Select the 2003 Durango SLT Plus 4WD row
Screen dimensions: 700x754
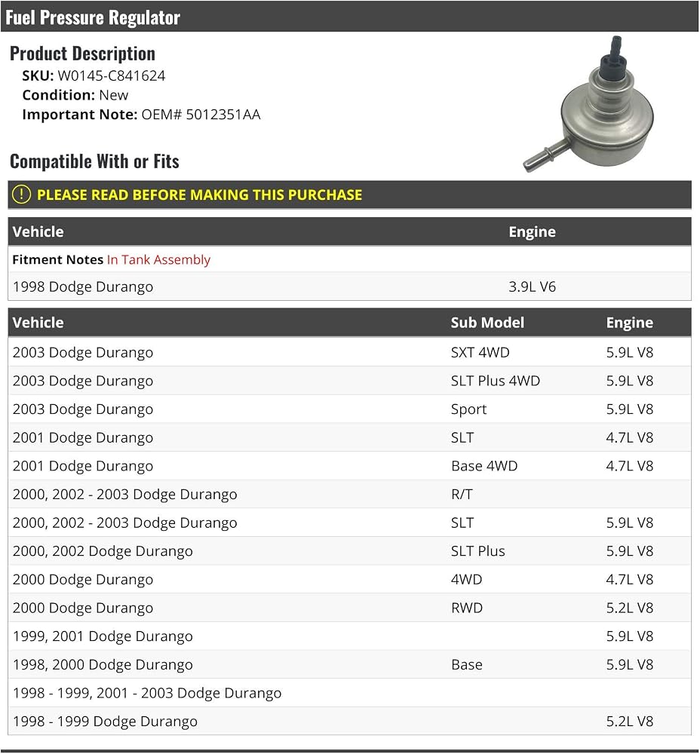tap(350, 381)
